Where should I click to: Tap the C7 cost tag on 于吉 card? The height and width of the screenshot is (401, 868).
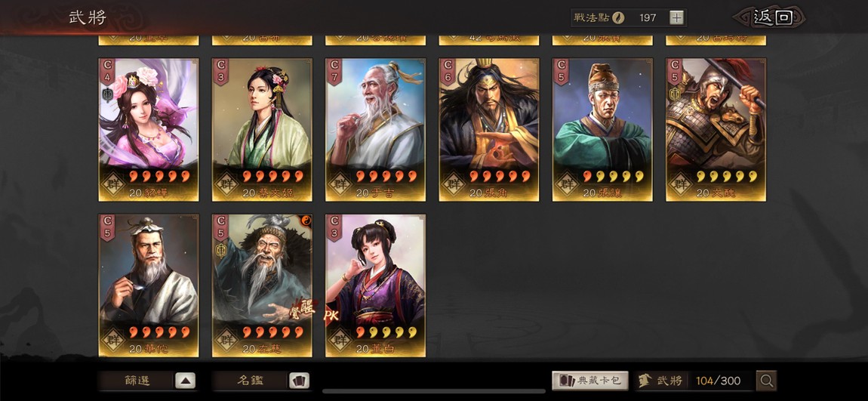pos(334,72)
